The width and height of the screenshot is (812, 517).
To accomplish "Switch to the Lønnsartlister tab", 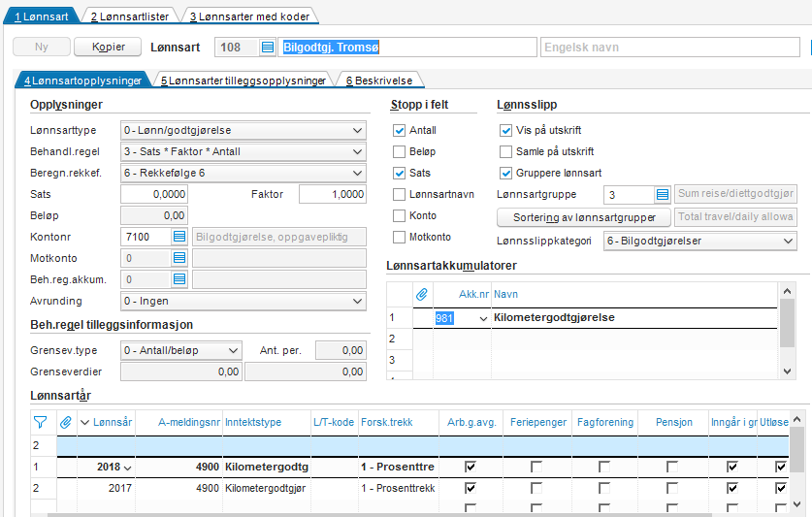I will tap(129, 17).
